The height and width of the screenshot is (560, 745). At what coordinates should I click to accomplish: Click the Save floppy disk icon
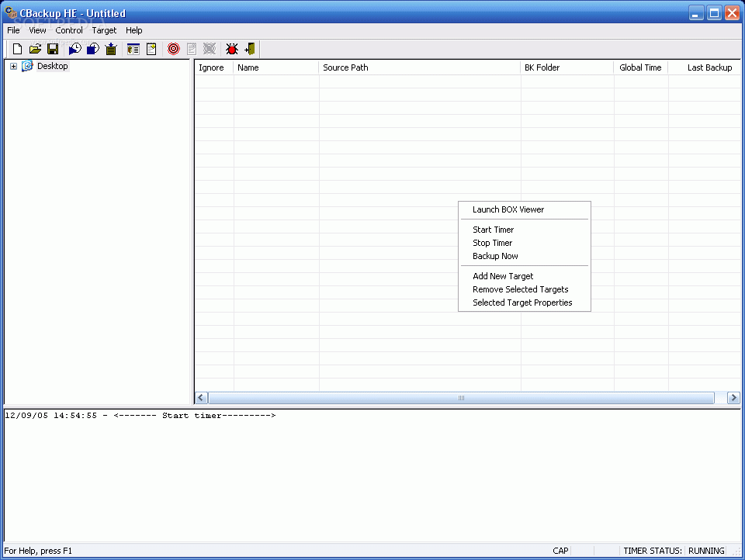click(53, 48)
